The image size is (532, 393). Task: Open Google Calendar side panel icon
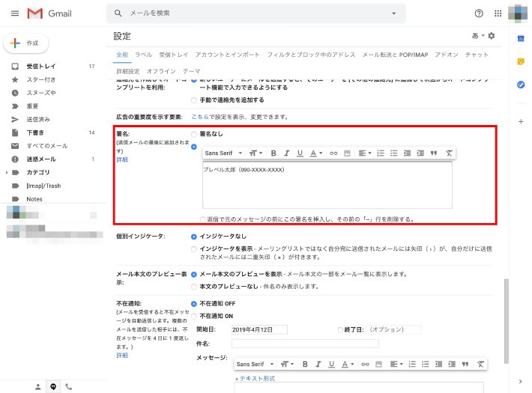click(x=521, y=39)
